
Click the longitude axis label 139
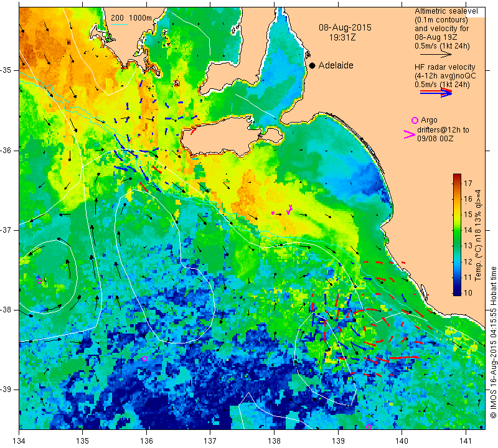338,441
